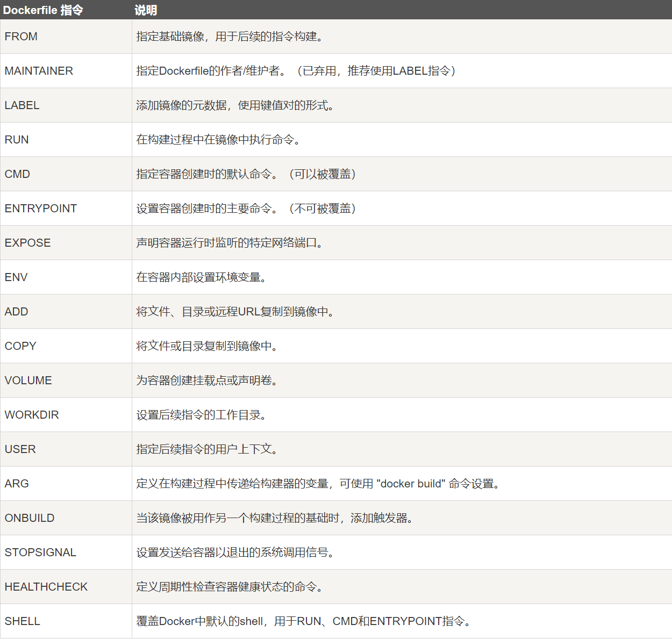Click the ONBUILD instruction name

(x=30, y=518)
